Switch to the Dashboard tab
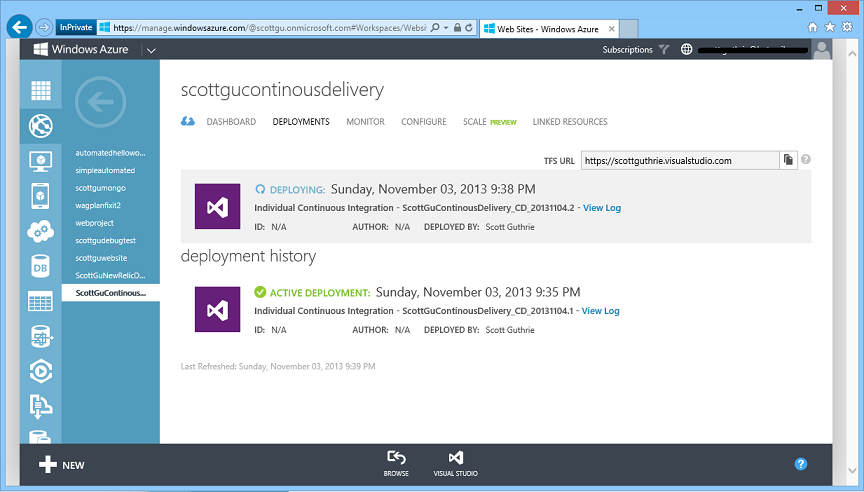Viewport: 864px width, 492px height. pos(231,122)
